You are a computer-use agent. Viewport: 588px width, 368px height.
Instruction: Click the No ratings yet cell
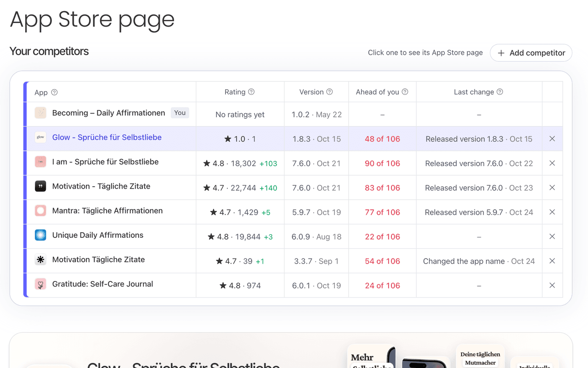[240, 115]
